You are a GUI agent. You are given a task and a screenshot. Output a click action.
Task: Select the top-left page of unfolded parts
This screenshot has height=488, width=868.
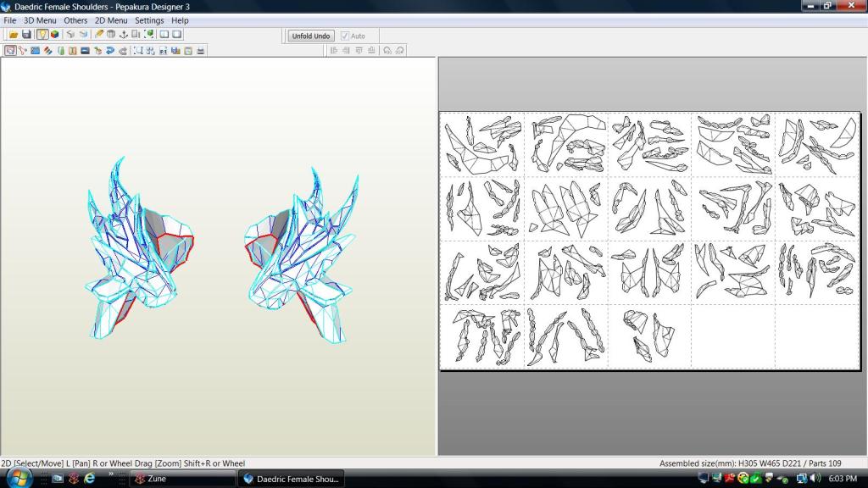[482, 145]
